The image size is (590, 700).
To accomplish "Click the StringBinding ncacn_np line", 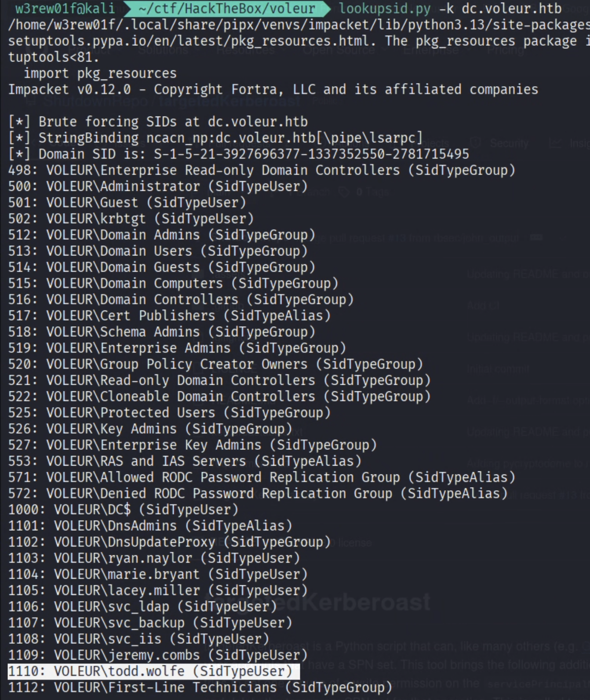I will pos(215,138).
